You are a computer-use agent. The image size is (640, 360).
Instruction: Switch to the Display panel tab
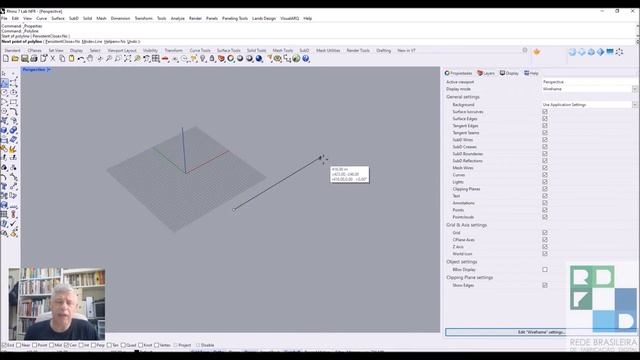point(509,73)
